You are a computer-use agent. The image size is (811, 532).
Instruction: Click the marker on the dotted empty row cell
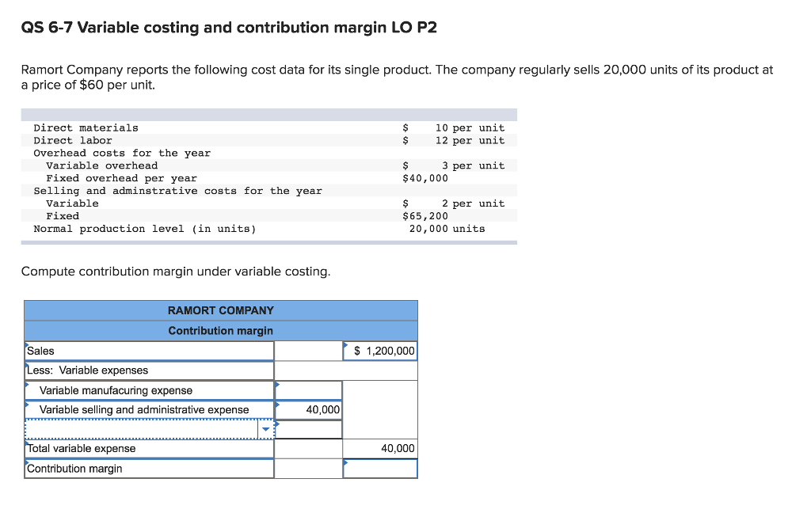(278, 425)
